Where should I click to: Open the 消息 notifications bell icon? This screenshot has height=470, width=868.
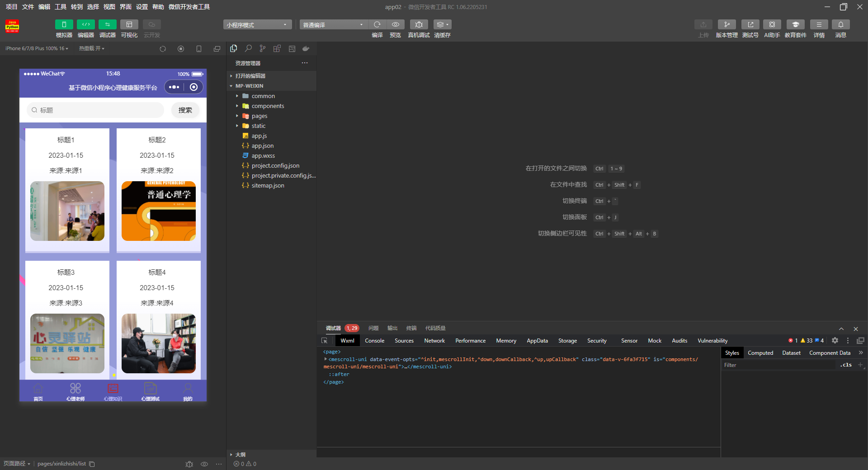(840, 24)
